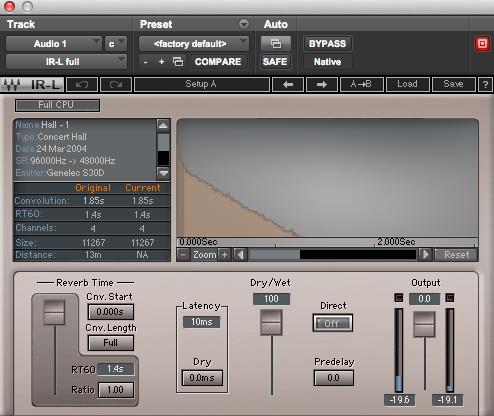494x416 pixels.
Task: Click the Cnv. Start 0.000s field
Action: pyautogui.click(x=111, y=312)
